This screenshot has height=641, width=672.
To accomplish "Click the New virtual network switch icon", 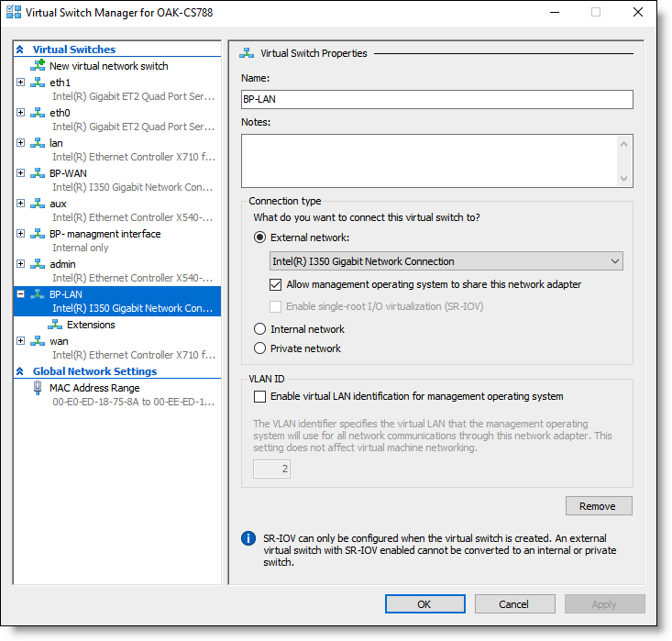I will click(38, 66).
